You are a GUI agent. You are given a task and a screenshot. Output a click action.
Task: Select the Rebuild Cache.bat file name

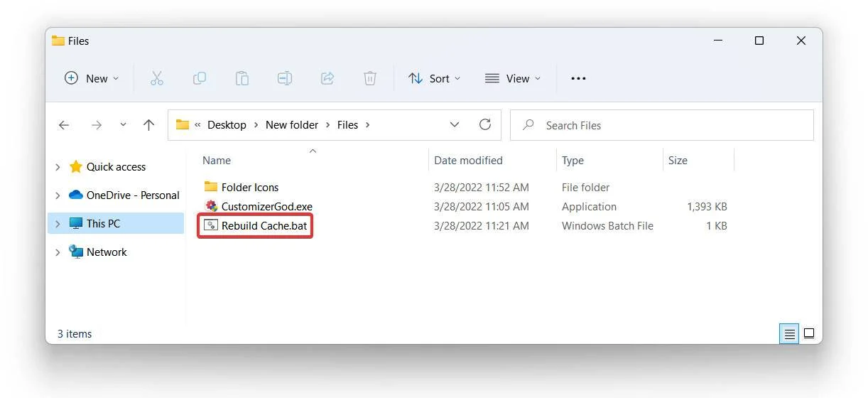click(x=264, y=225)
